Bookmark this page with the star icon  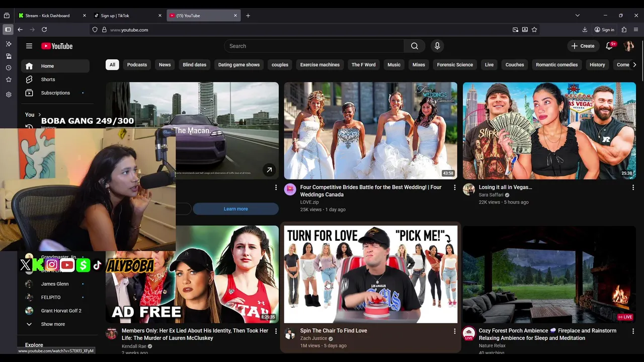(x=534, y=30)
